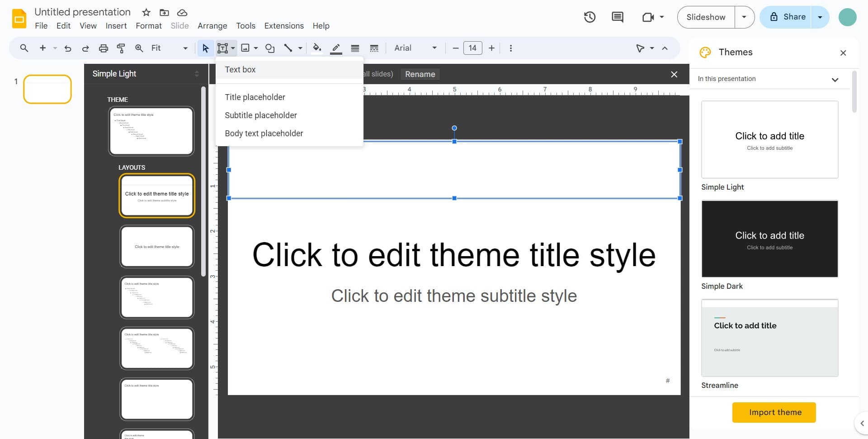Star the Untitled presentation

tap(146, 12)
